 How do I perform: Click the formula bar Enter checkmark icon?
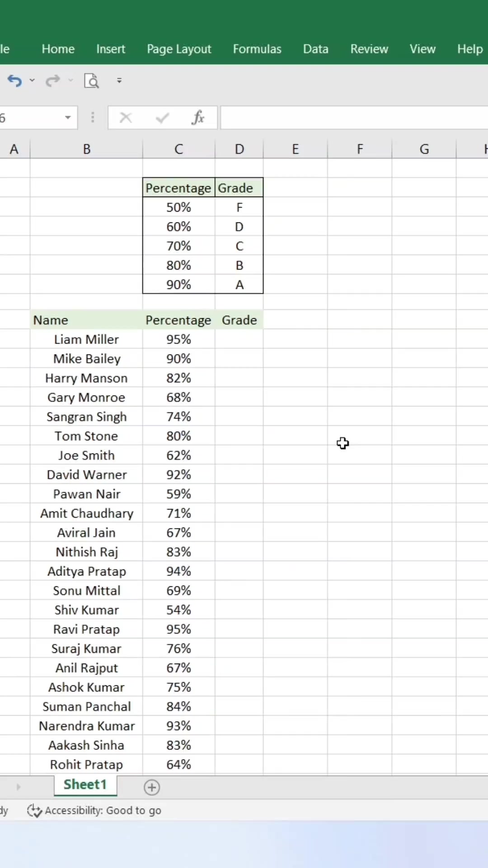[162, 118]
